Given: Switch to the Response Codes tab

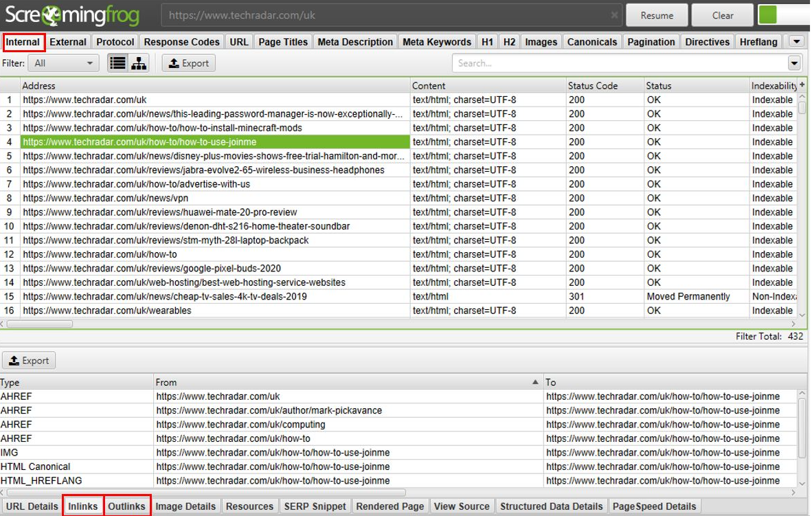Looking at the screenshot, I should 181,42.
